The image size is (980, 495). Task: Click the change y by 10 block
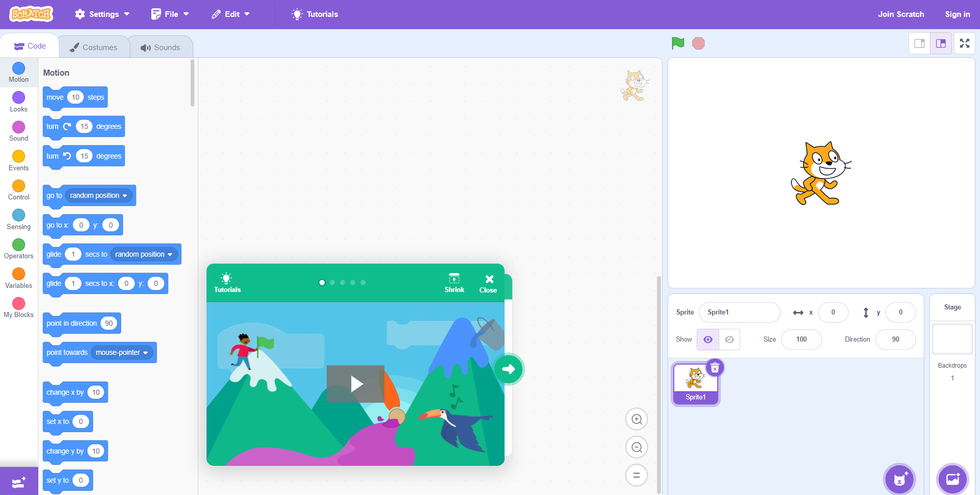click(x=75, y=452)
